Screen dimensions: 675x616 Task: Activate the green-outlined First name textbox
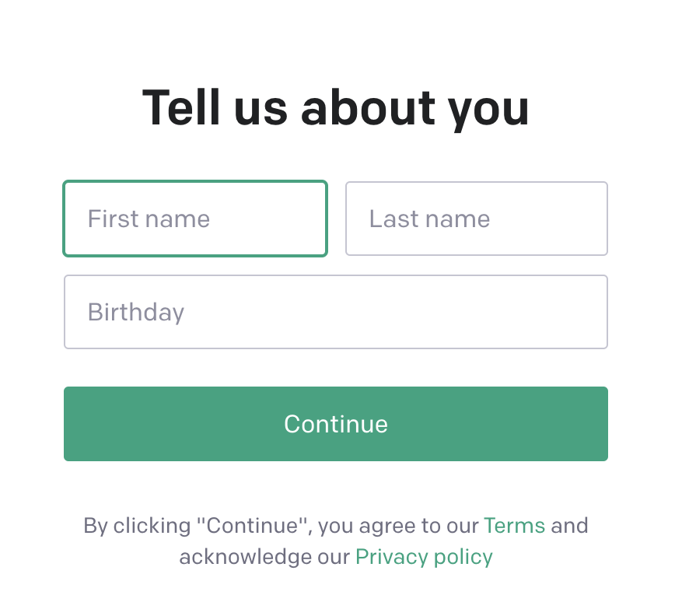194,219
